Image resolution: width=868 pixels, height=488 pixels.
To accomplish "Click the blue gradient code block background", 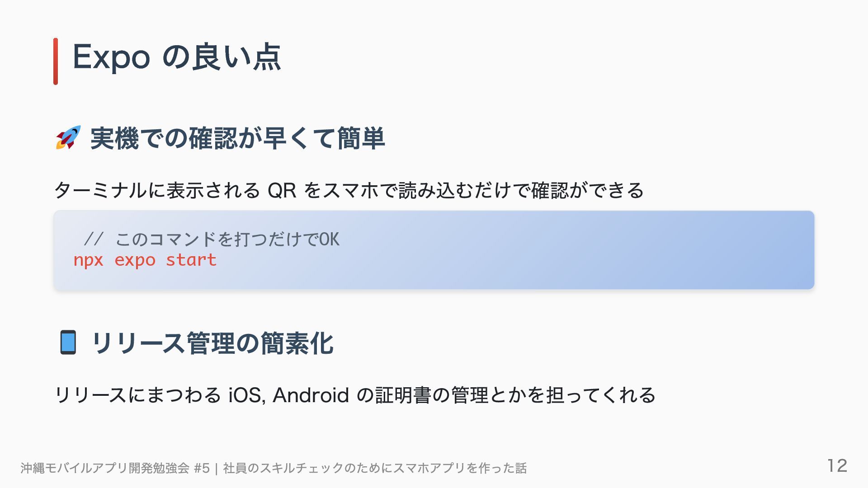I will pyautogui.click(x=434, y=250).
